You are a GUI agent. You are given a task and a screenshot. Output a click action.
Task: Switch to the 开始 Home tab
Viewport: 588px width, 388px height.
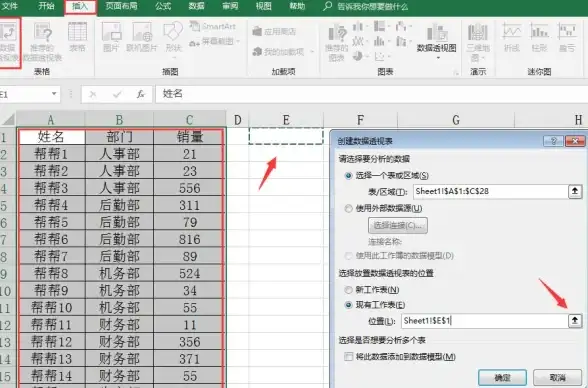click(x=46, y=6)
